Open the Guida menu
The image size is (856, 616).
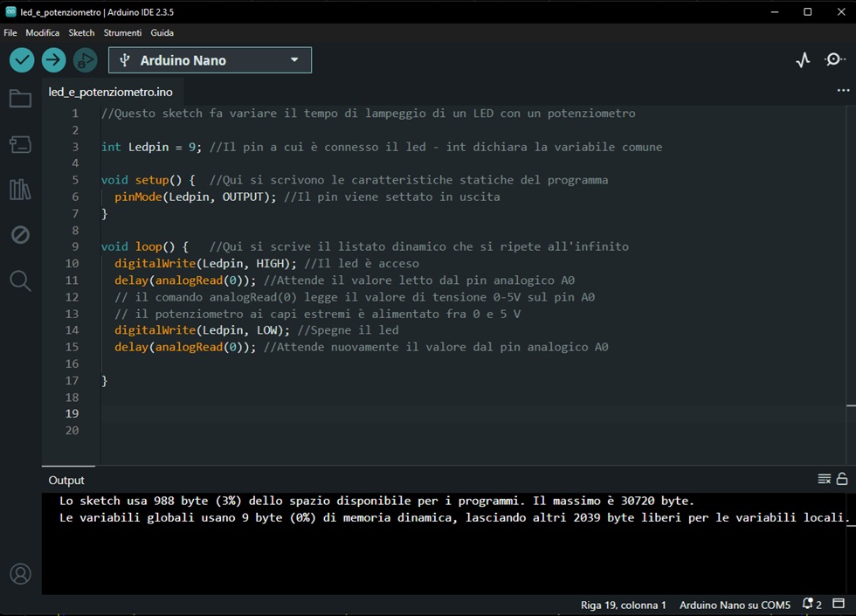click(x=162, y=33)
